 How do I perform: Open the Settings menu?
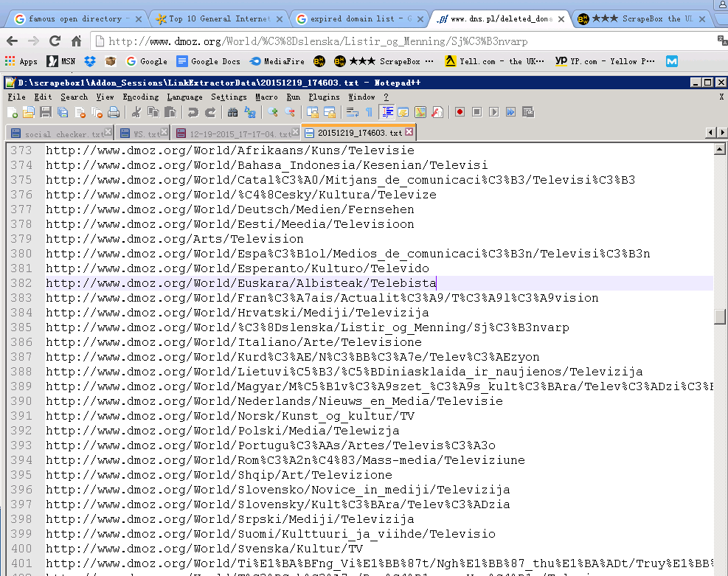tap(229, 97)
